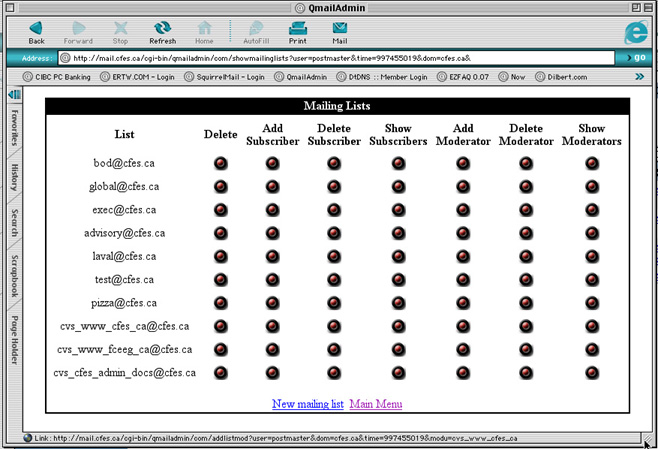Click the address bar URL field
Image resolution: width=658 pixels, height=449 pixels.
(x=340, y=58)
